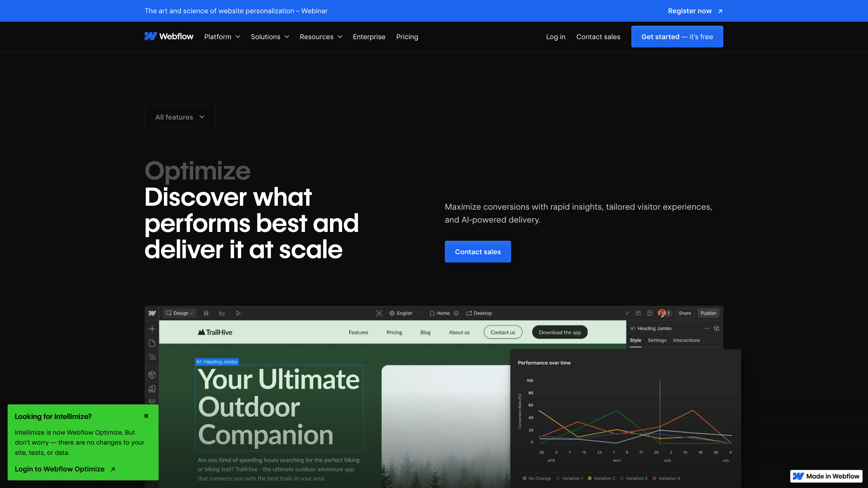Click the Made in Webflow badge
Screen dimensions: 868x488
point(826,476)
